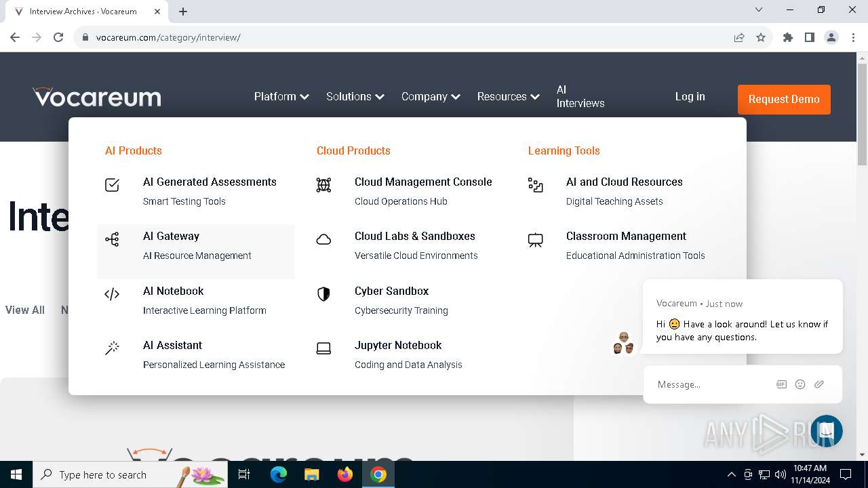Select Cloud Labs & Sandboxes entry
This screenshot has width=868, height=488.
pos(408,245)
